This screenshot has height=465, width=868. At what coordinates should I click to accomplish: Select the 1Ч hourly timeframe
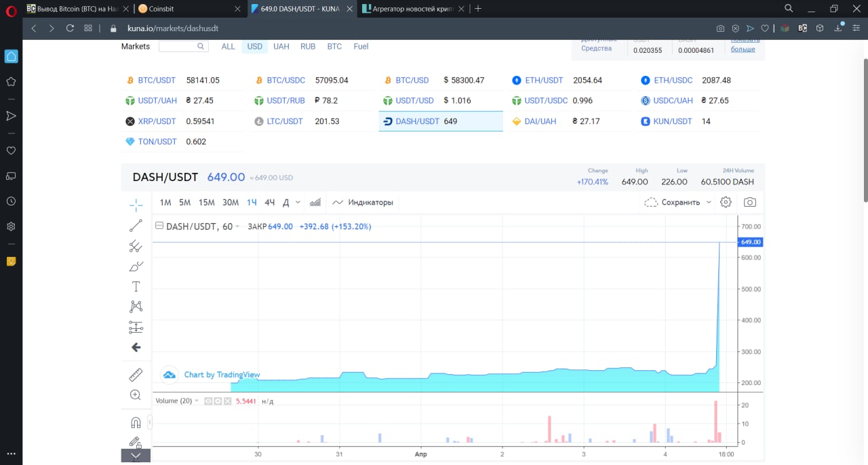click(x=252, y=202)
